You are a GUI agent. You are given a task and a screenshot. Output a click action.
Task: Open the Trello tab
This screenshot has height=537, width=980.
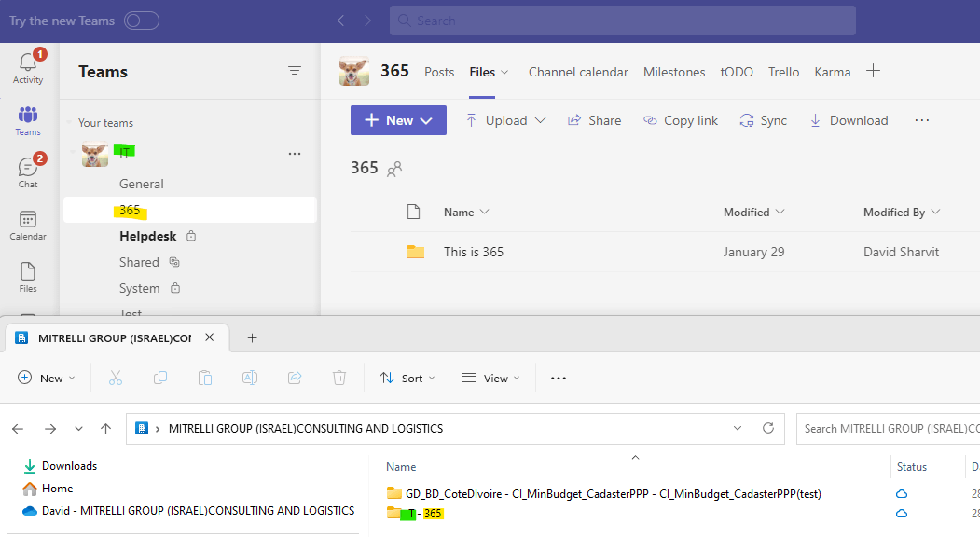(784, 72)
